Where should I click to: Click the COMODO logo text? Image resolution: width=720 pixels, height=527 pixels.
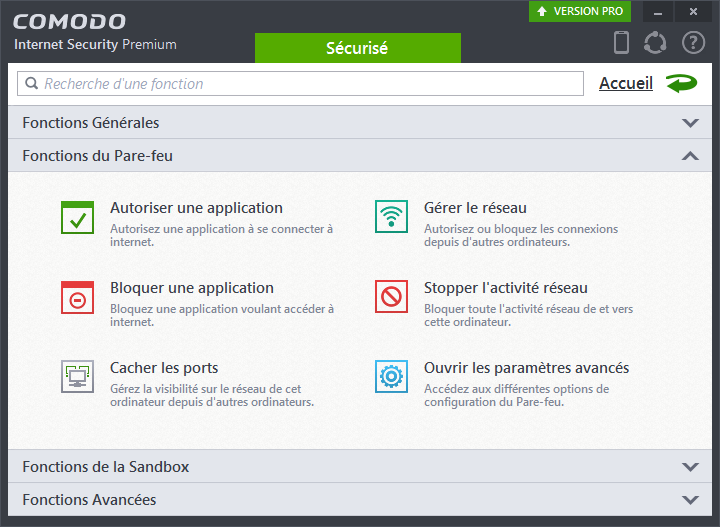pos(69,22)
